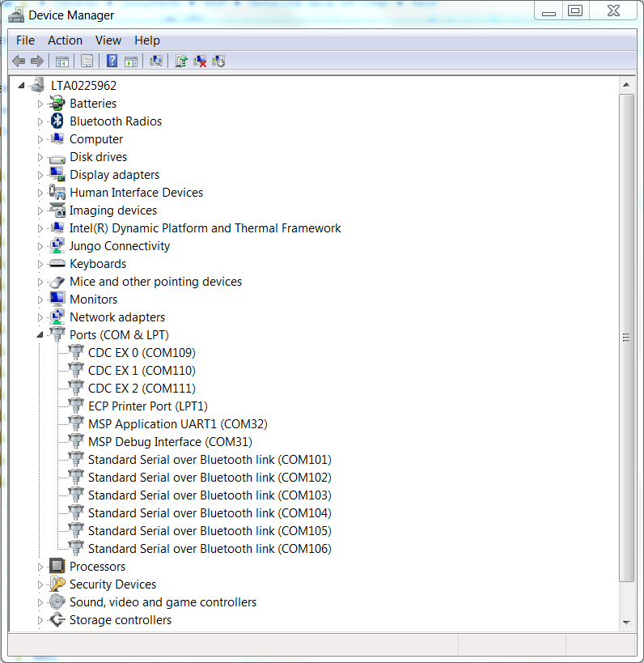
Task: Click the Back arrow toolbar icon
Action: [19, 62]
